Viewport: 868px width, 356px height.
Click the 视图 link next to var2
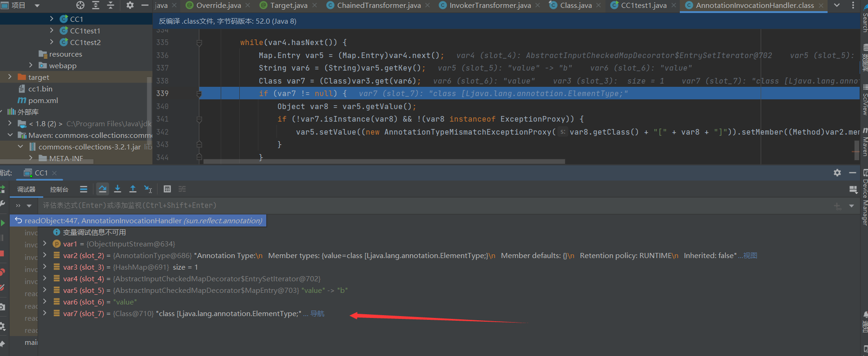[x=750, y=256]
